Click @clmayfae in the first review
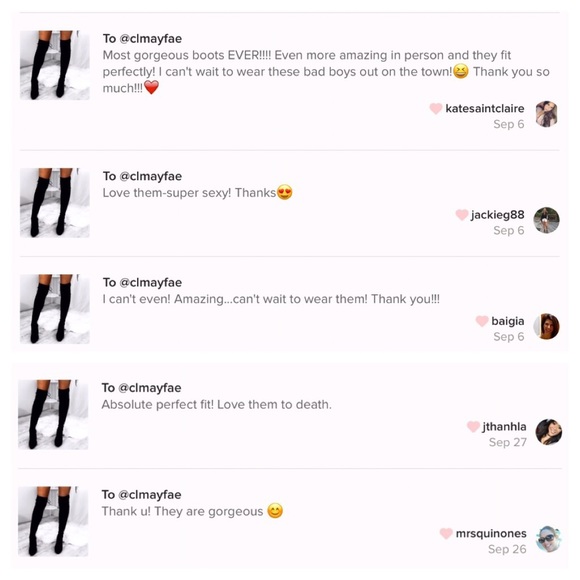The height and width of the screenshot is (580, 580). (151, 39)
